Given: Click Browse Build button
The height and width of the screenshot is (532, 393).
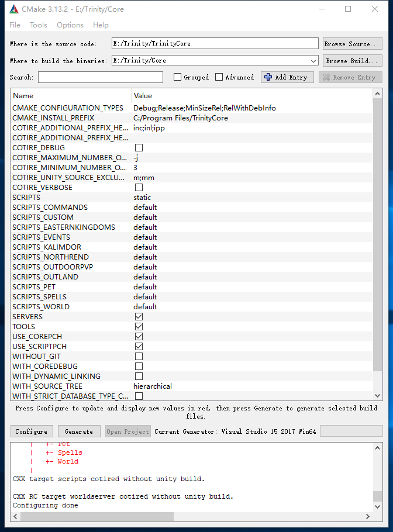Looking at the screenshot, I should click(353, 61).
